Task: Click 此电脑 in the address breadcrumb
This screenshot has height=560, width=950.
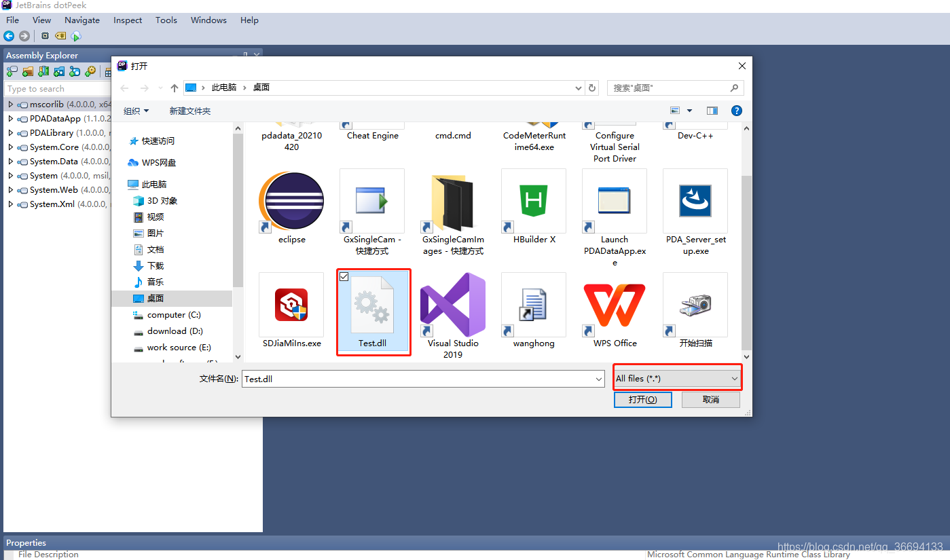Action: coord(224,88)
